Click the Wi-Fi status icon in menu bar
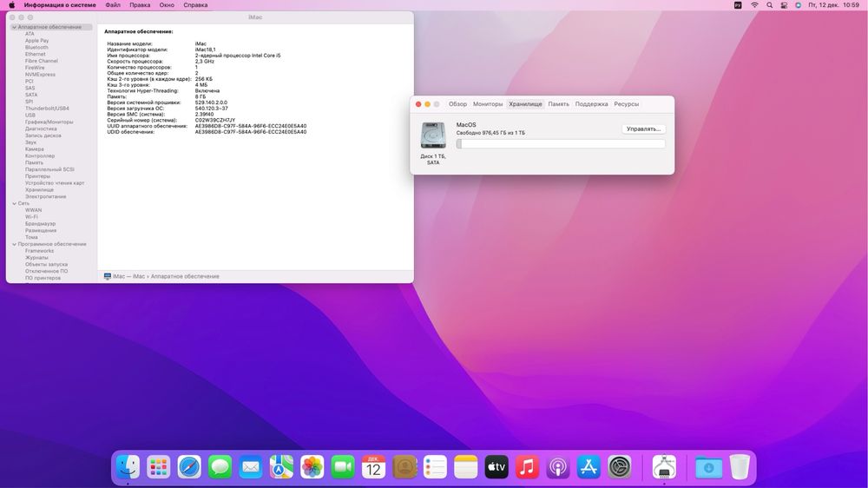This screenshot has width=868, height=488. [x=754, y=5]
